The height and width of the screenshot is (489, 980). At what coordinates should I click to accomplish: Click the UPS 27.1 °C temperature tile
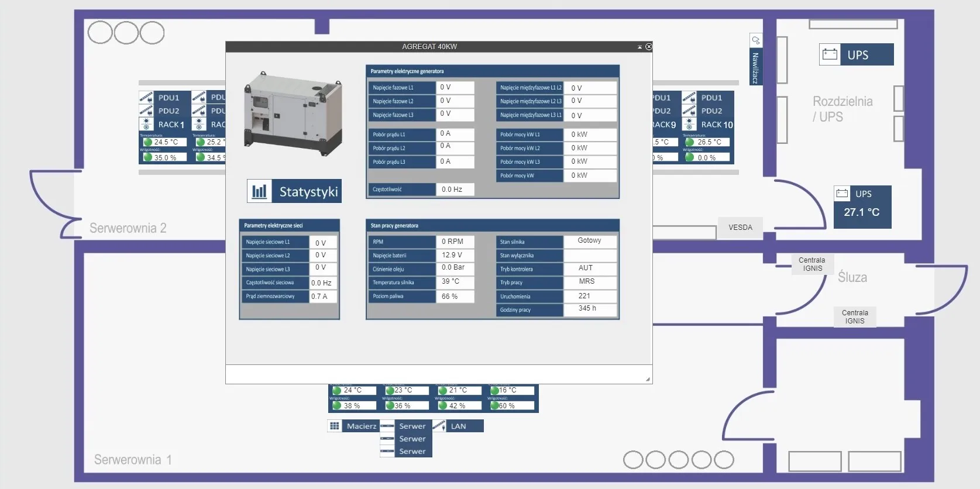[862, 206]
